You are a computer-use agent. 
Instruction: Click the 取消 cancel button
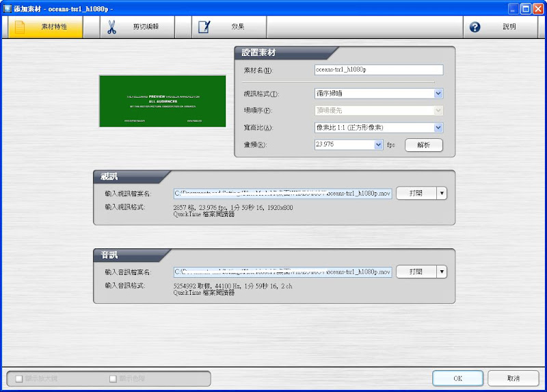(513, 378)
